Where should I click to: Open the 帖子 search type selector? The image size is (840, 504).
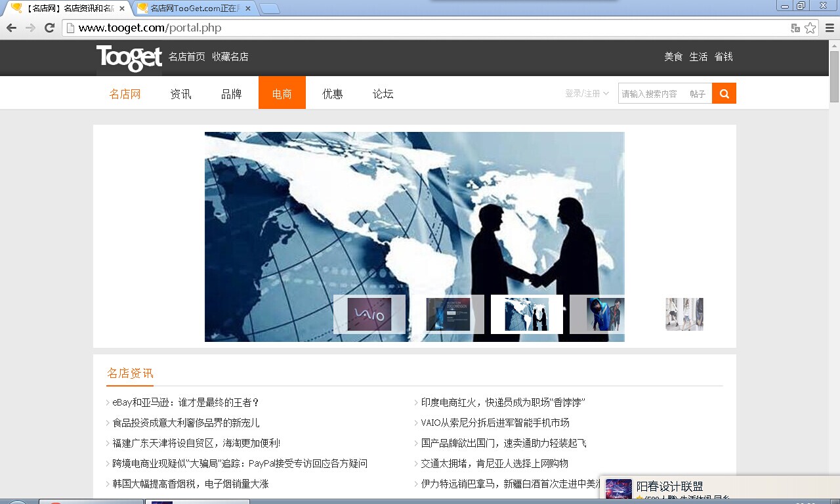[x=698, y=94]
